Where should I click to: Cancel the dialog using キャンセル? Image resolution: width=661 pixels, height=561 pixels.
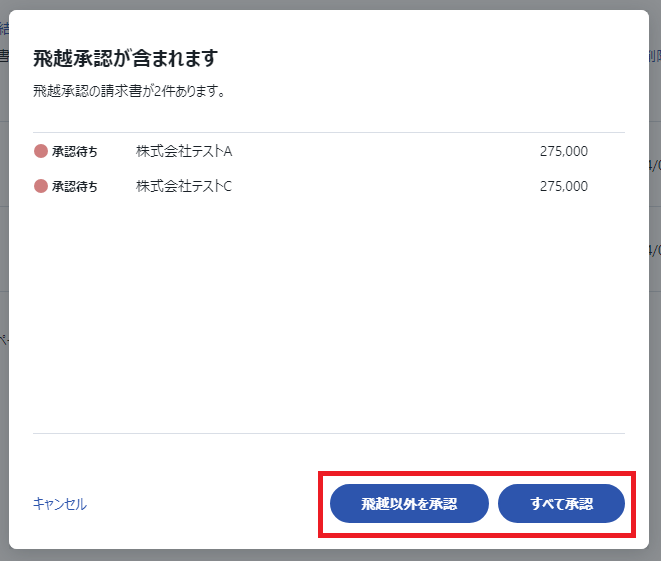60,504
